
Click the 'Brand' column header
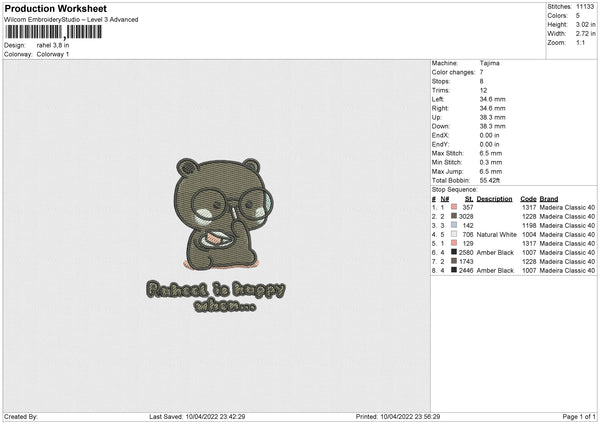pyautogui.click(x=549, y=199)
